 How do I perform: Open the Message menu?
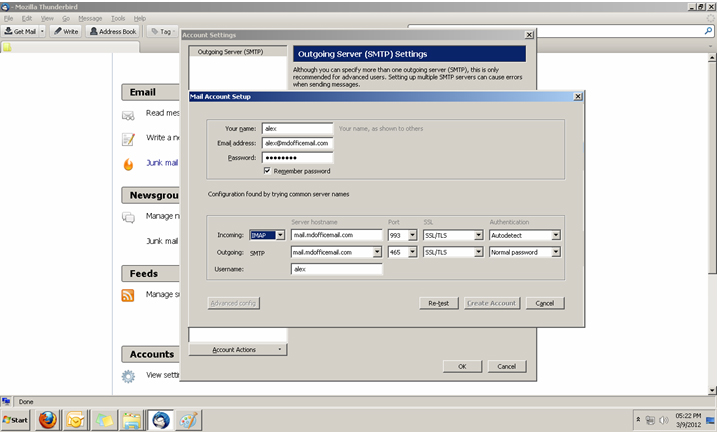pos(90,18)
